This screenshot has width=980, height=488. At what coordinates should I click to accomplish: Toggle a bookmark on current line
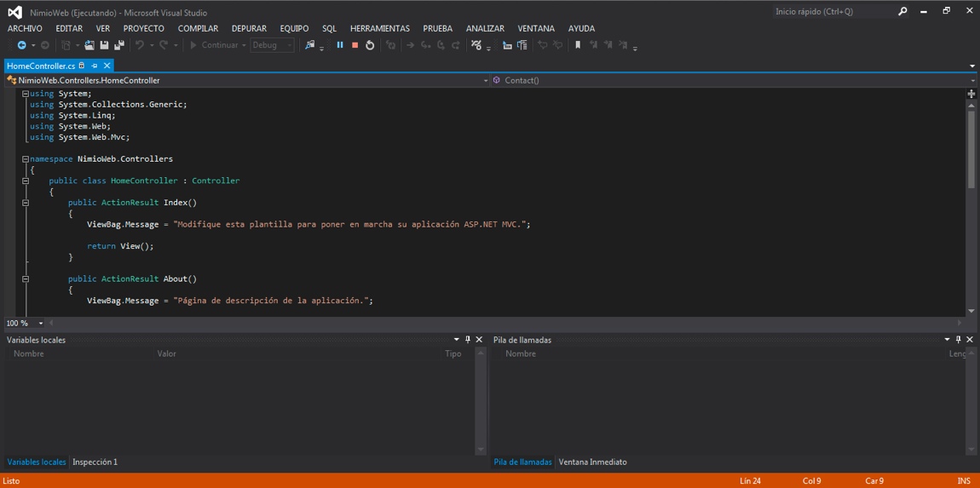pyautogui.click(x=578, y=45)
